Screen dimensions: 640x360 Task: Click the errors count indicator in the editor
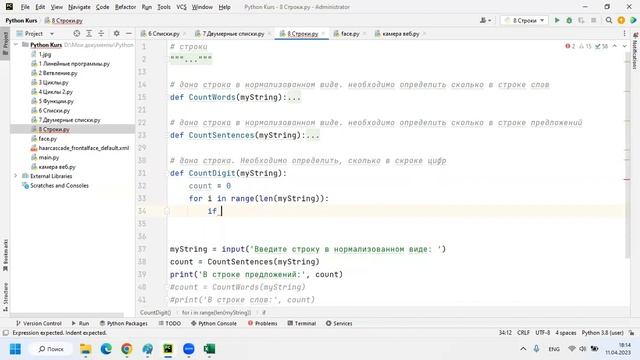(570, 47)
